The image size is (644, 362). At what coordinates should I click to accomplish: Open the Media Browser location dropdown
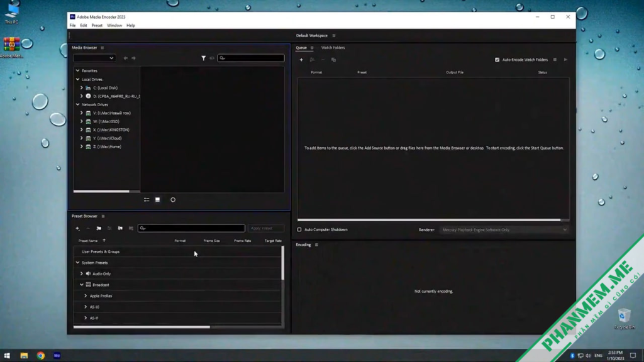(94, 58)
